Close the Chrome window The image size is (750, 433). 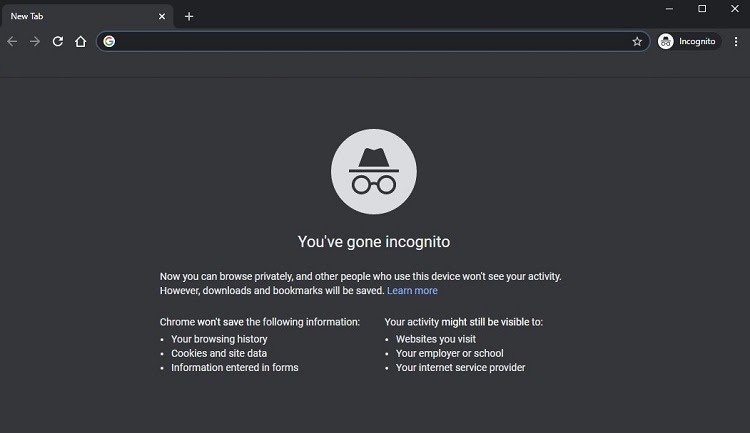pos(735,9)
